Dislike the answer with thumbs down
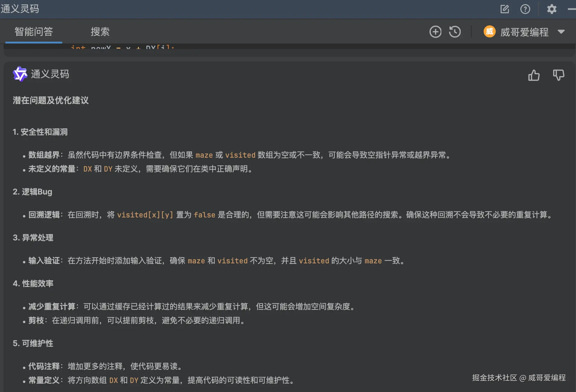This screenshot has width=576, height=392. pyautogui.click(x=558, y=75)
